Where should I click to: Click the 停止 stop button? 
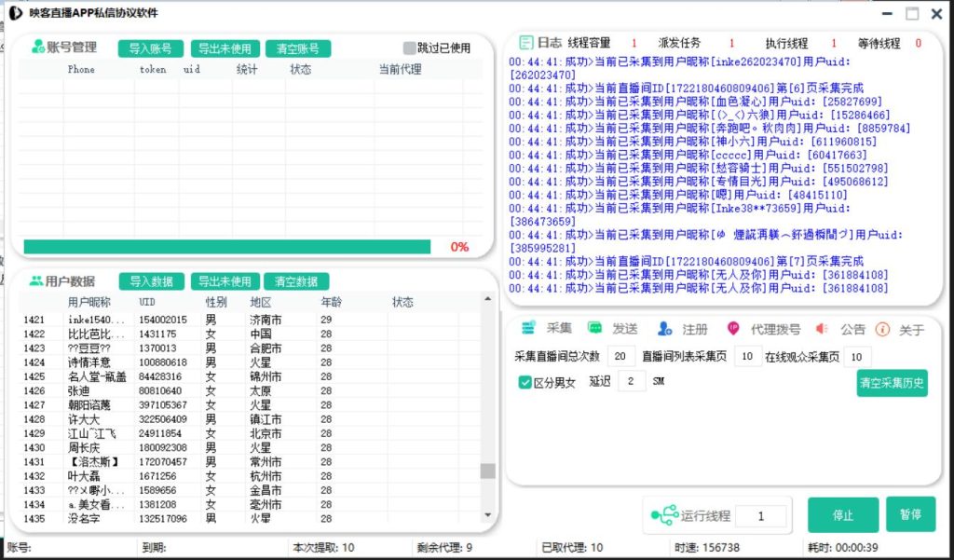click(x=842, y=515)
